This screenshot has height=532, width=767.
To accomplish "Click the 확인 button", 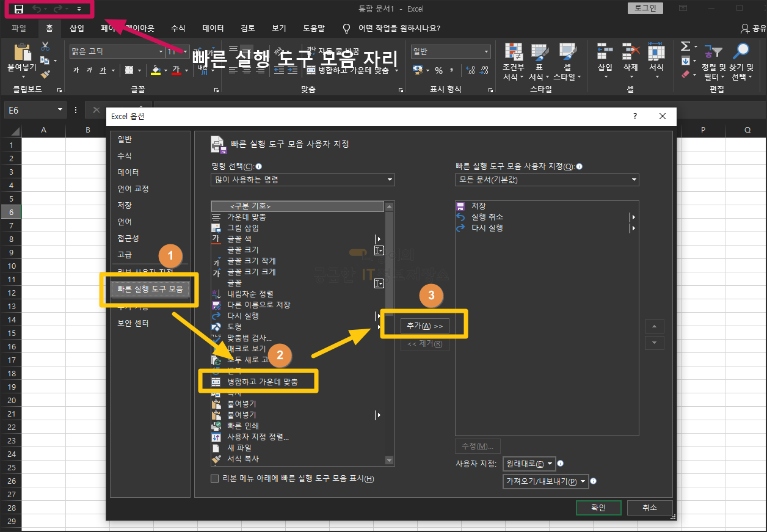I will click(x=598, y=508).
